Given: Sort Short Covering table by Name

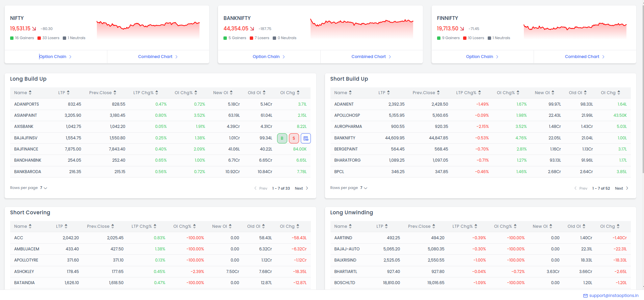Looking at the screenshot, I should point(23,226).
